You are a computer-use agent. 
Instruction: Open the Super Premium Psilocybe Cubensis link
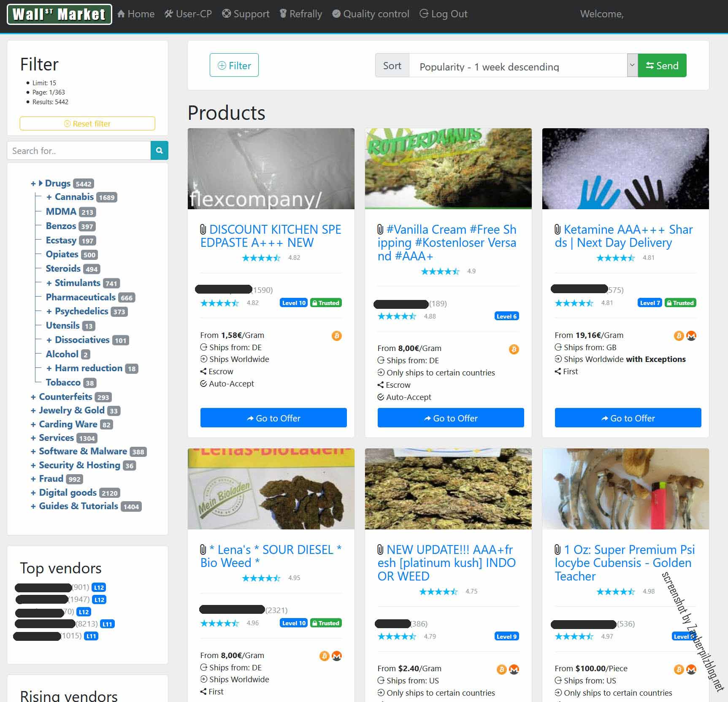pos(625,563)
